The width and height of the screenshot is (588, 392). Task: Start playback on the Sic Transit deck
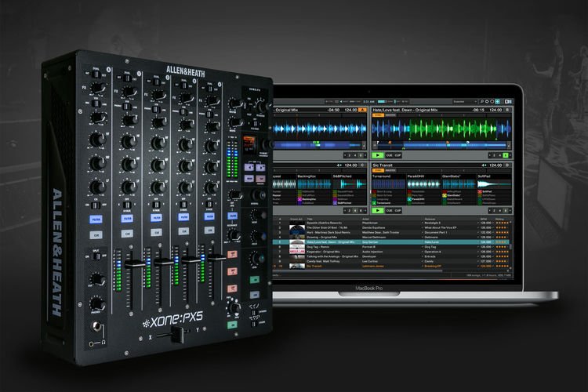[x=378, y=210]
